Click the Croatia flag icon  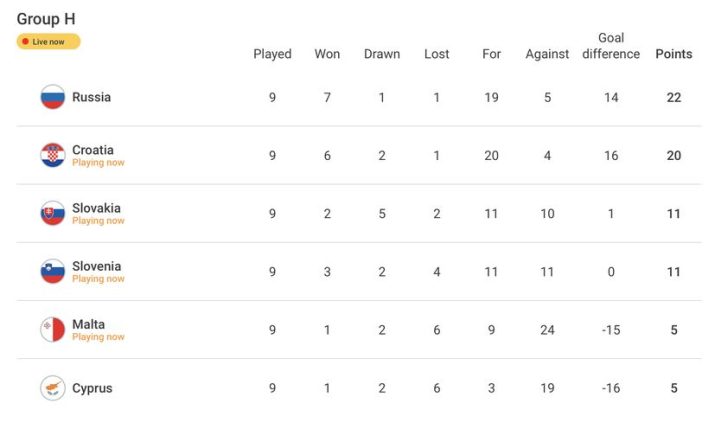[x=53, y=155]
